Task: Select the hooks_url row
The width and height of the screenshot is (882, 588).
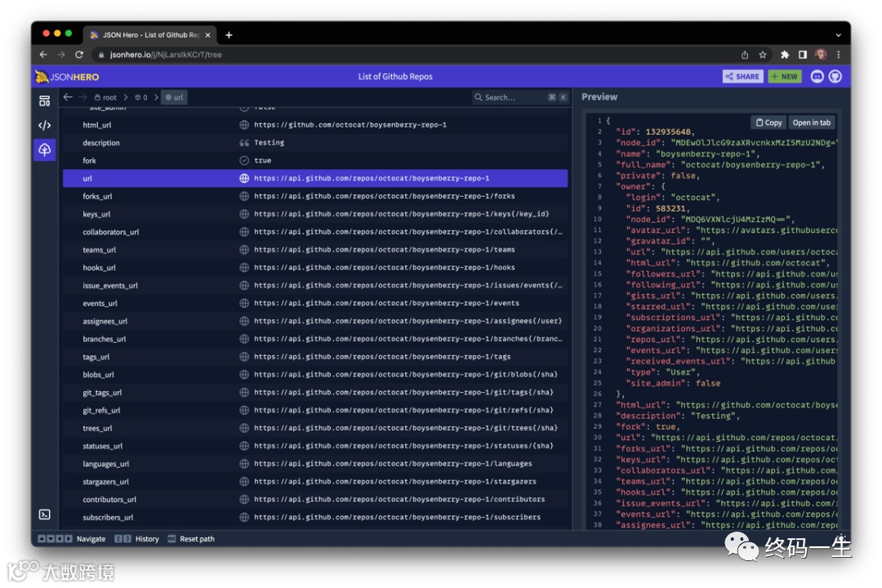Action: click(x=315, y=268)
